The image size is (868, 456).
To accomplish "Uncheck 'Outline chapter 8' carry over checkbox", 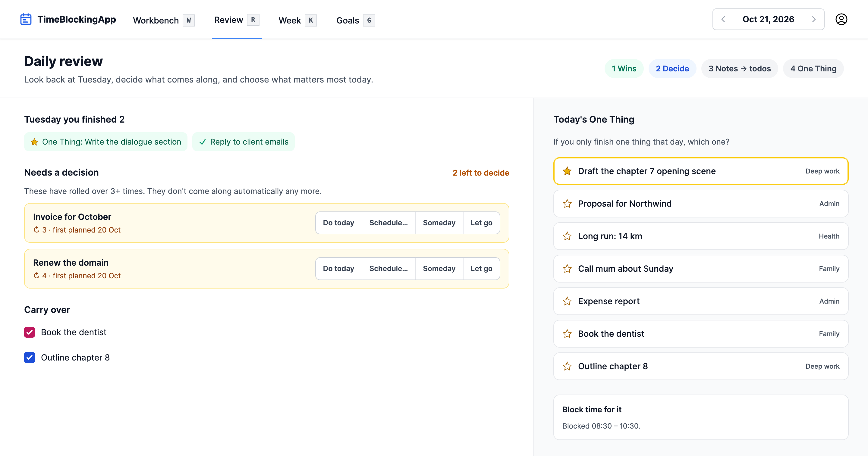I will click(x=30, y=357).
